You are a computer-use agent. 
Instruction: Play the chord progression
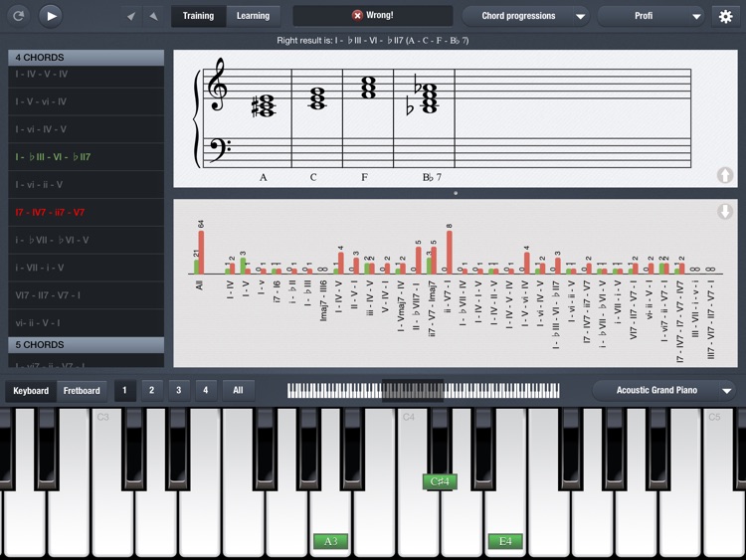point(51,16)
